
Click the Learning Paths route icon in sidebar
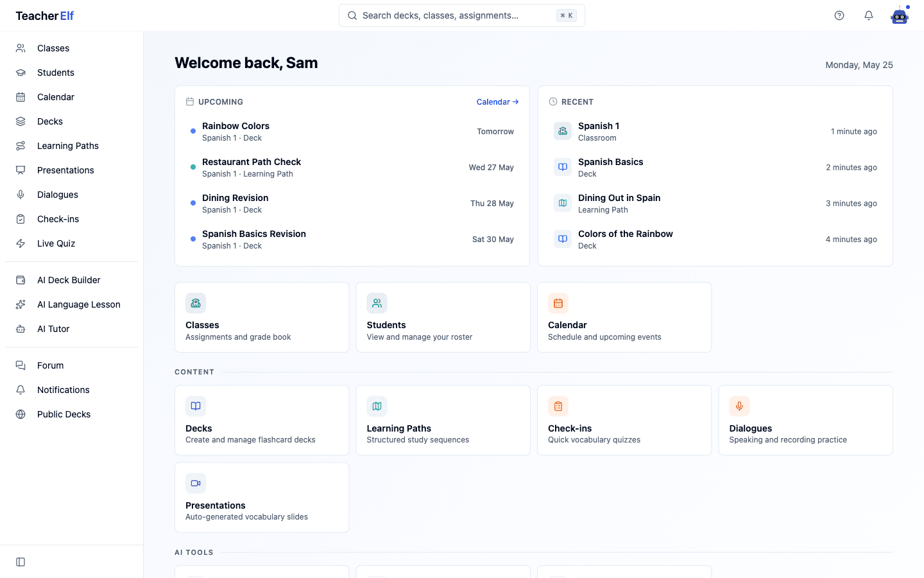(x=21, y=146)
